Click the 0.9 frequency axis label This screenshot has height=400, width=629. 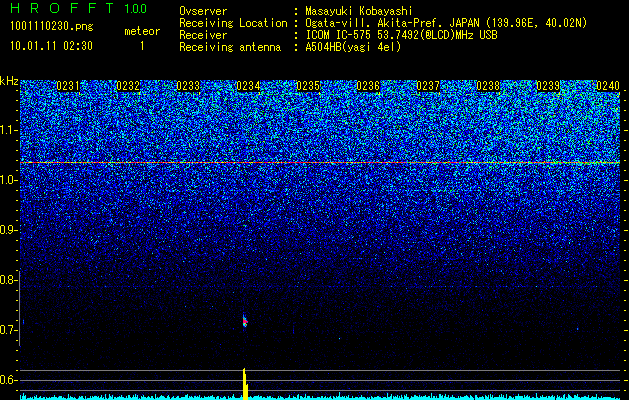[x=6, y=230]
